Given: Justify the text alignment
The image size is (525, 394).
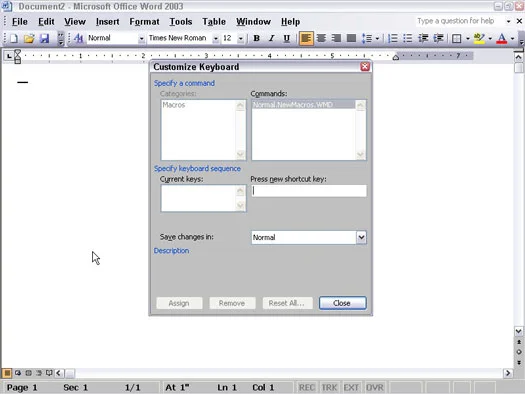Looking at the screenshot, I should [x=351, y=38].
